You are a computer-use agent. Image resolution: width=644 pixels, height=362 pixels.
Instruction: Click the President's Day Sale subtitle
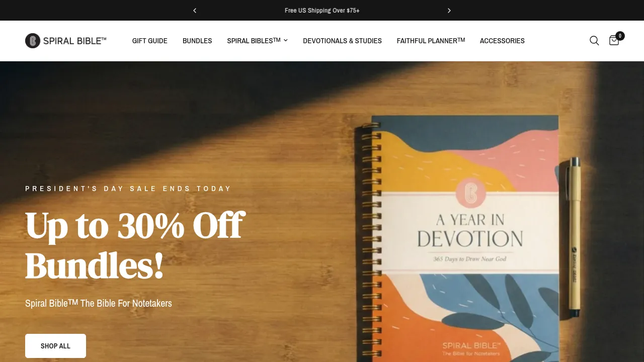pyautogui.click(x=128, y=189)
